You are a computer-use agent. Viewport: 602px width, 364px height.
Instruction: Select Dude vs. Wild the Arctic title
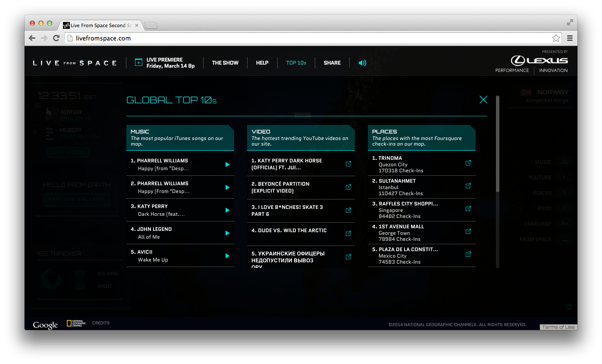[289, 230]
